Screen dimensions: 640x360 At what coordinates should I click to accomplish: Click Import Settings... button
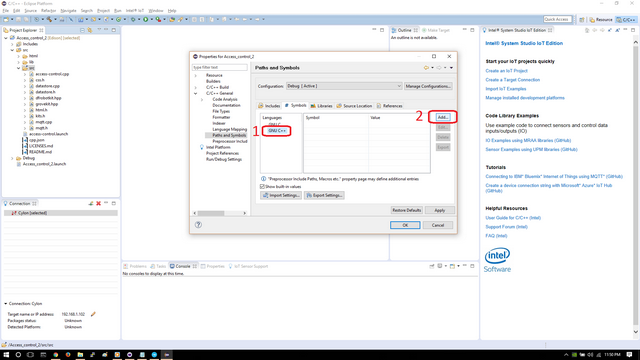(x=281, y=196)
